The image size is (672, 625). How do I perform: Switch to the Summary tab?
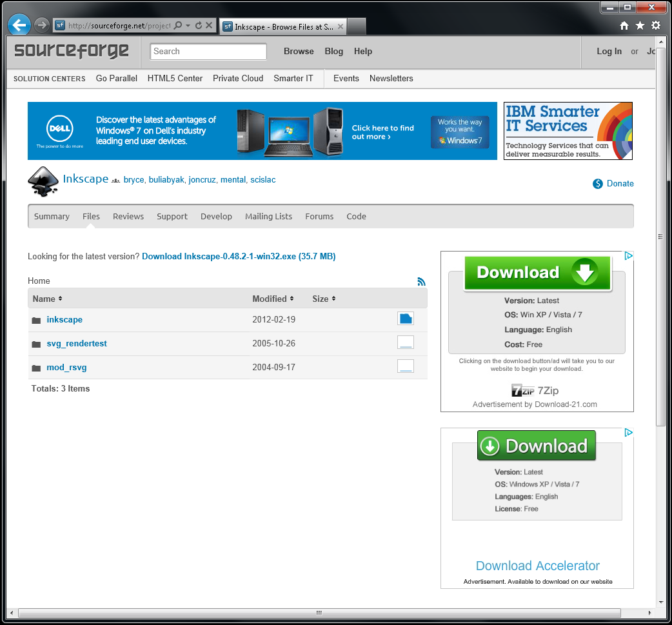coord(52,217)
